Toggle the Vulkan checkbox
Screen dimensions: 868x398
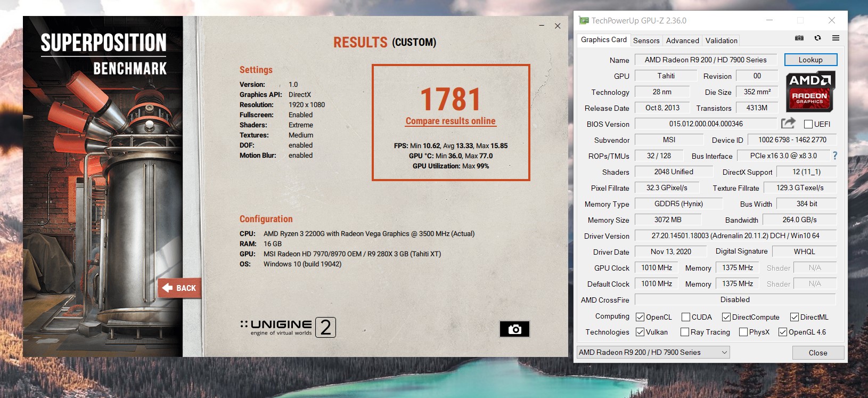pyautogui.click(x=640, y=332)
